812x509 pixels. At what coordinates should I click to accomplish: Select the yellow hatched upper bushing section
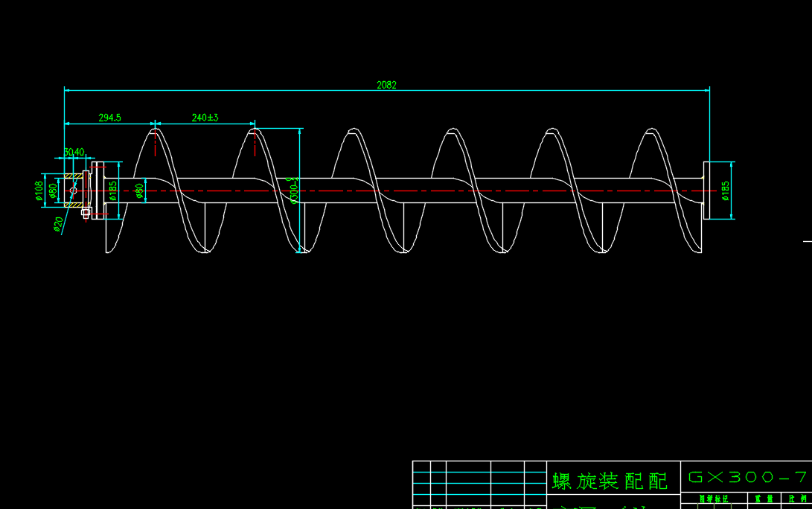(72, 176)
